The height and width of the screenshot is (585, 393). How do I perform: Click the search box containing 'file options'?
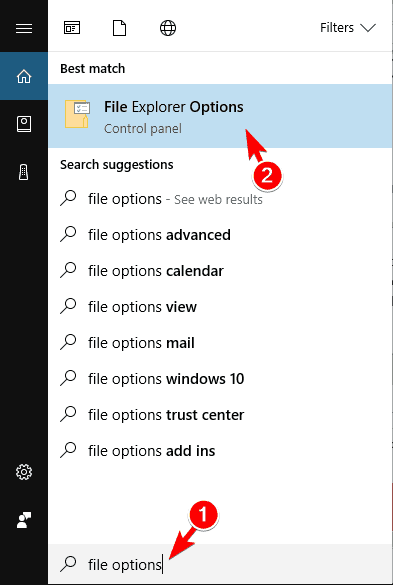tap(220, 564)
